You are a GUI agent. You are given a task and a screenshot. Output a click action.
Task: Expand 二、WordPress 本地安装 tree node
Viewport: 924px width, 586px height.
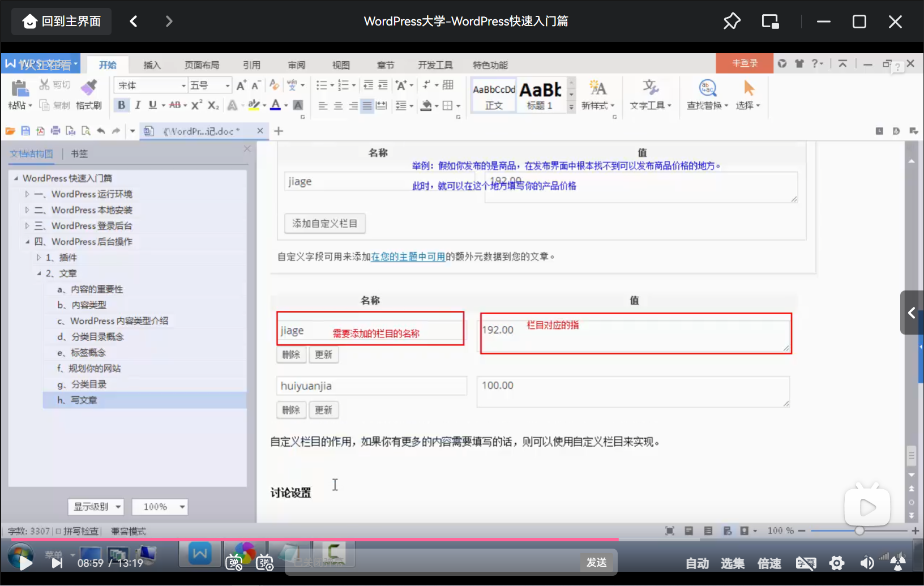27,210
